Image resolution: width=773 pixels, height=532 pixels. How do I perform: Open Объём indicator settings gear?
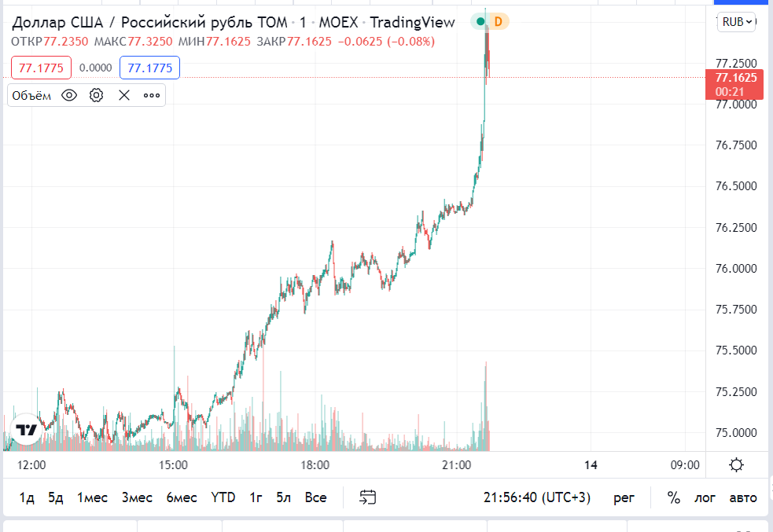point(96,95)
